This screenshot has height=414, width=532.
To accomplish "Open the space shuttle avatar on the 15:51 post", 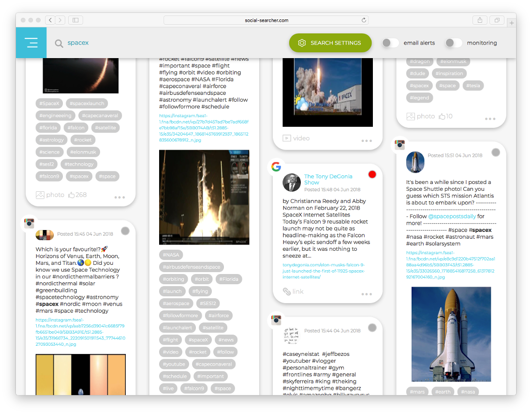I will coord(415,162).
